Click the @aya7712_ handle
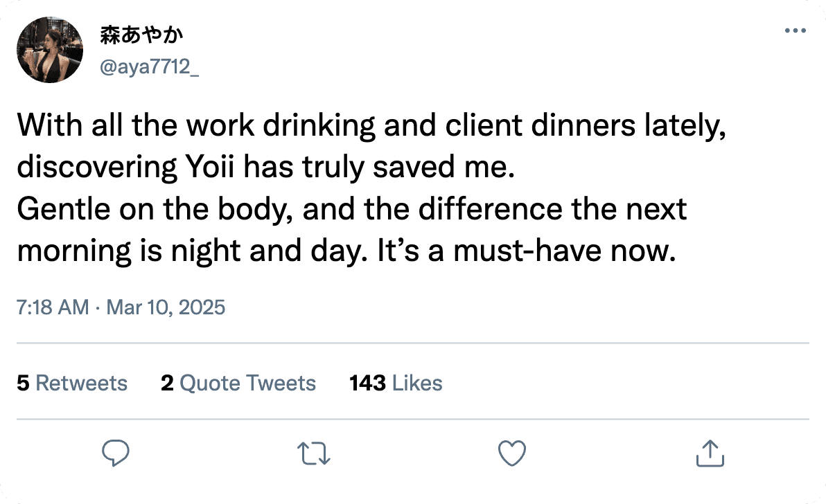The height and width of the screenshot is (504, 826). coord(149,67)
